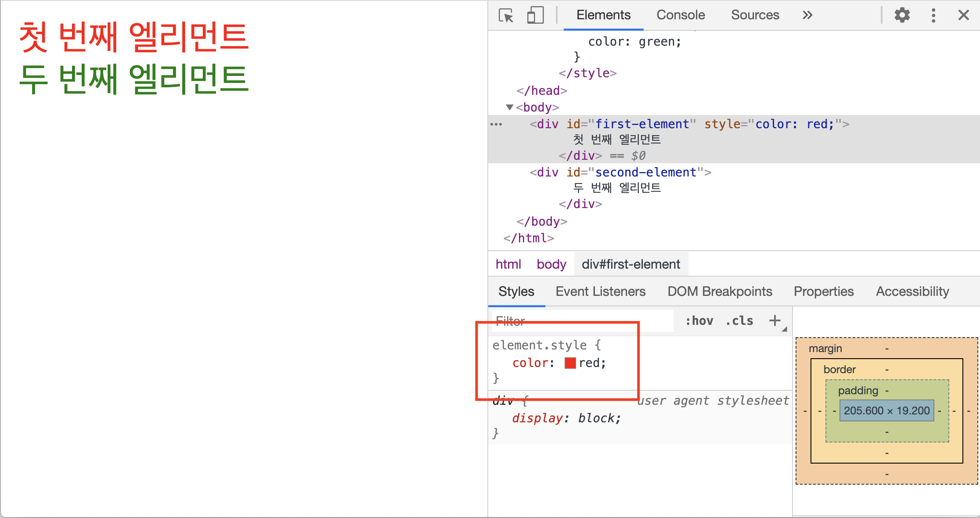Switch to the Console tab

(680, 15)
